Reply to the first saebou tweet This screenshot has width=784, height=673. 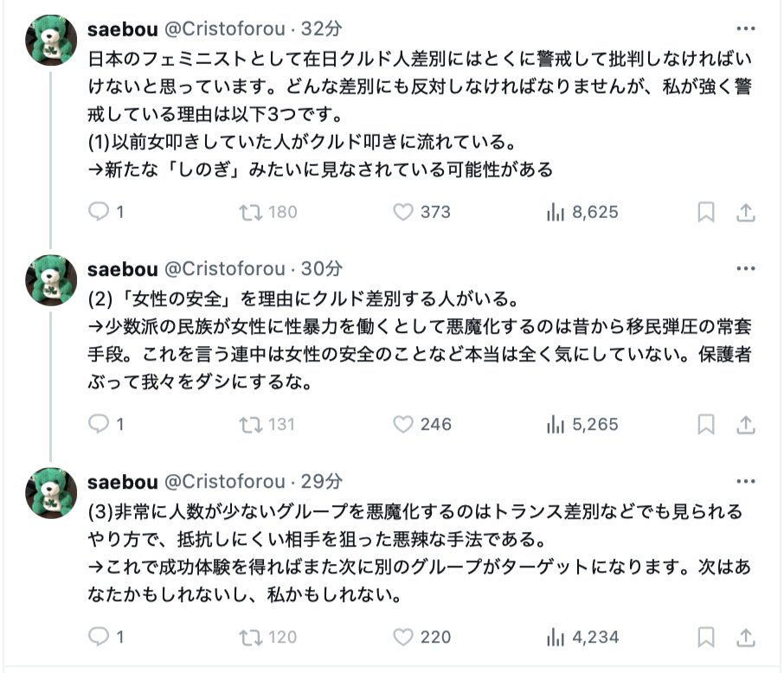click(x=100, y=212)
